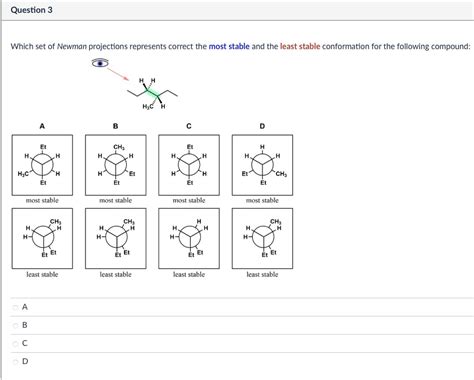Click option C most stable Newman projection
Viewport: 474px width, 380px height.
(x=189, y=165)
